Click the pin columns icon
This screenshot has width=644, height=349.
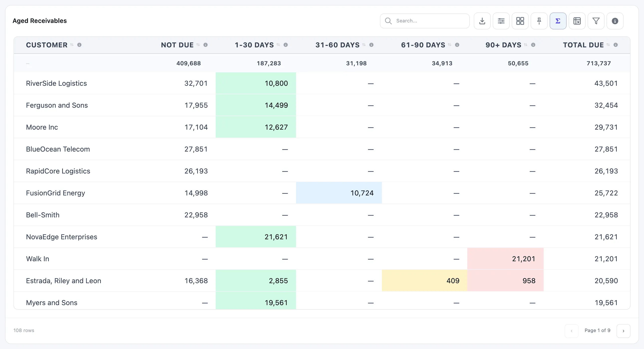[539, 21]
